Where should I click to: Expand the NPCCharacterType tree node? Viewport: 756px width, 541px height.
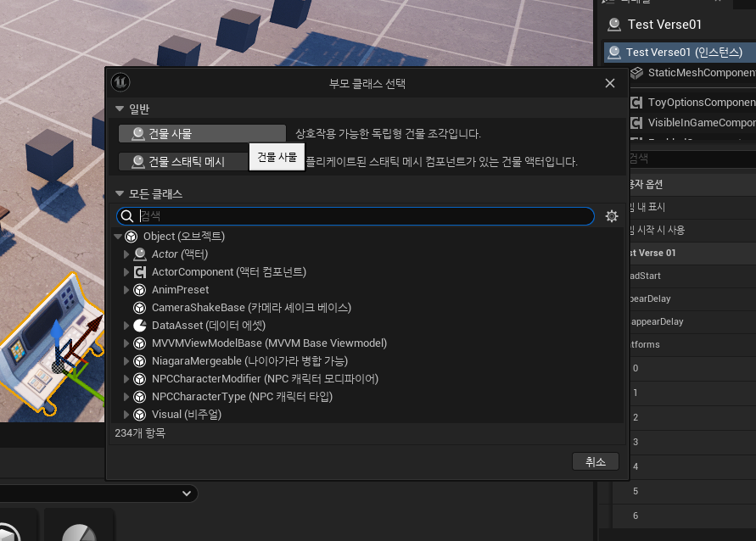coord(126,397)
